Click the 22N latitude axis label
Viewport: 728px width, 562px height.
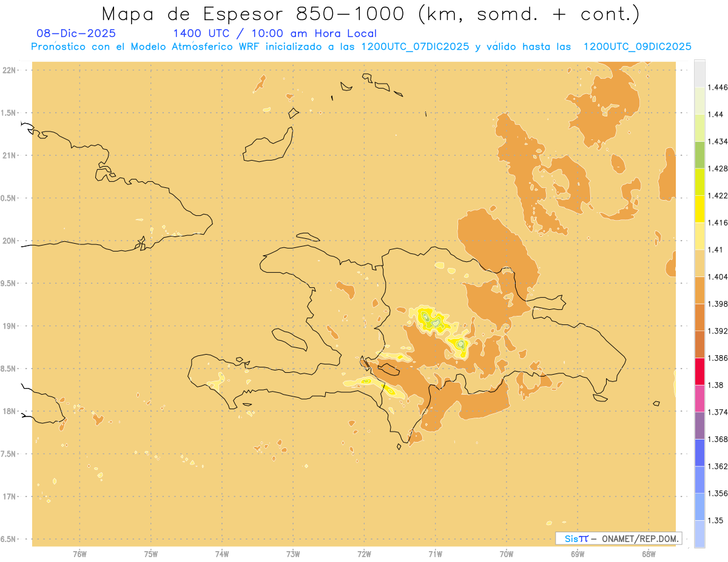pyautogui.click(x=10, y=70)
